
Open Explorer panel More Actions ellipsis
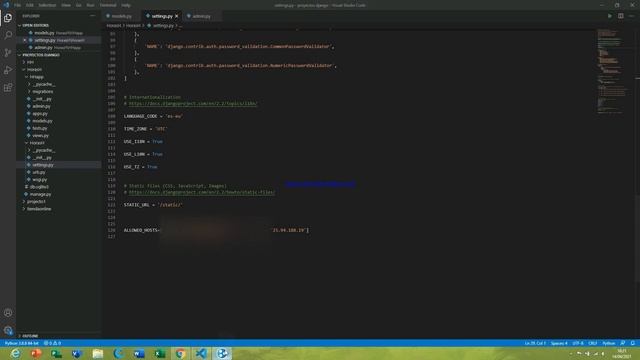pyautogui.click(x=93, y=16)
